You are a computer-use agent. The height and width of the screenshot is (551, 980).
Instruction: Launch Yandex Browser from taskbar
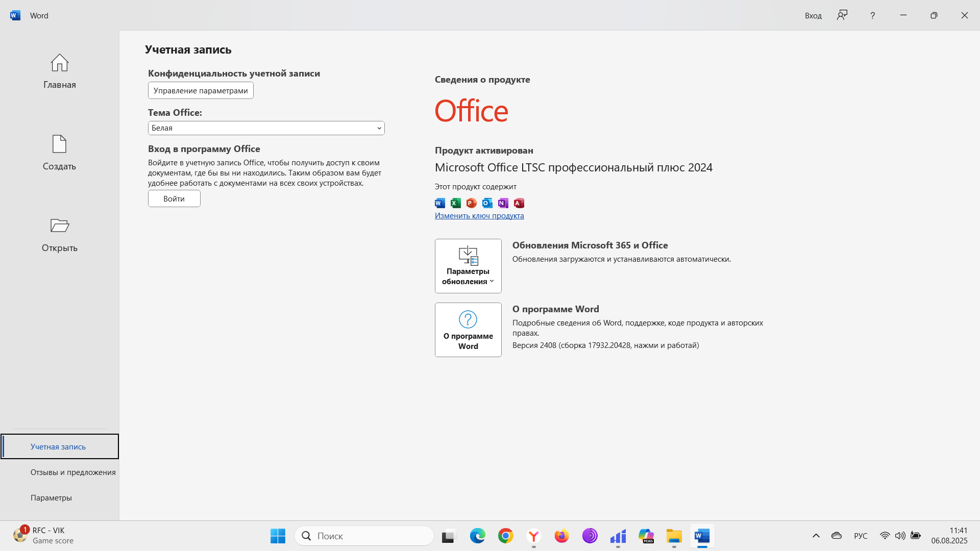tap(533, 536)
